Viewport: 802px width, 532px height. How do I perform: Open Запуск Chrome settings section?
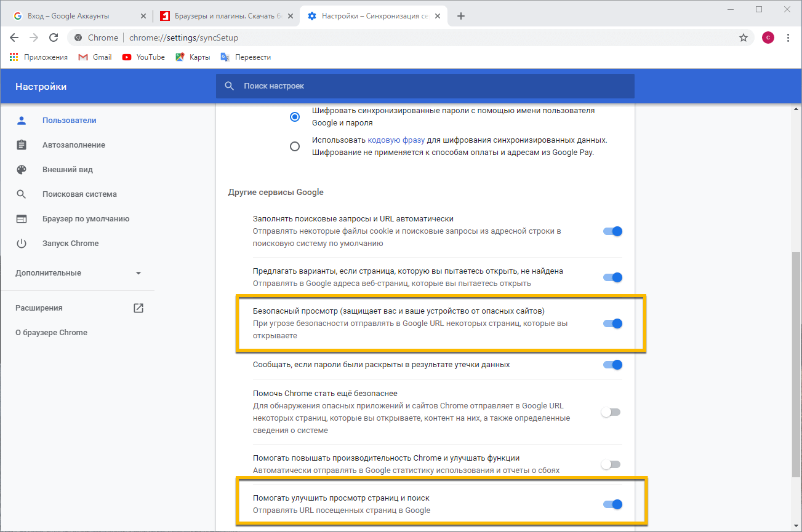pyautogui.click(x=71, y=244)
